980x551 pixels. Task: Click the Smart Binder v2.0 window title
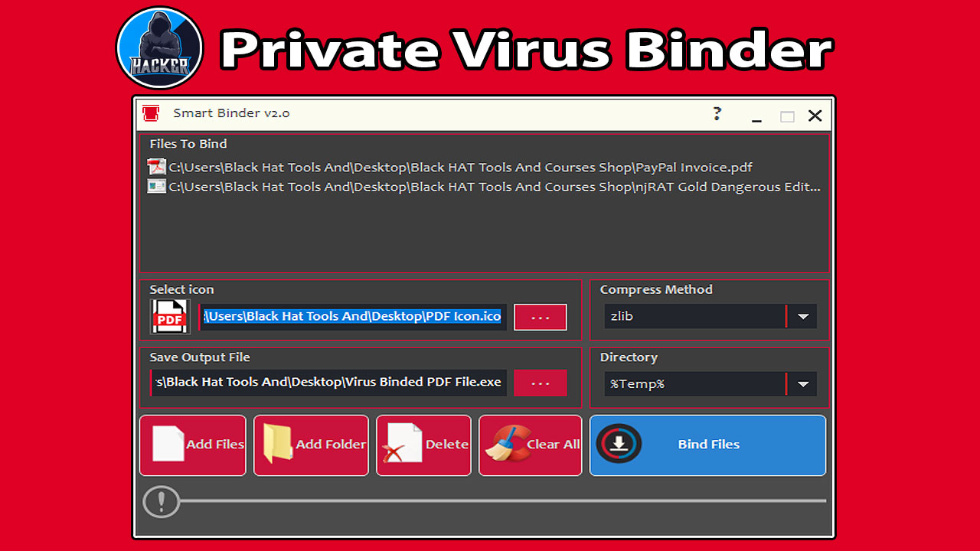click(x=231, y=113)
